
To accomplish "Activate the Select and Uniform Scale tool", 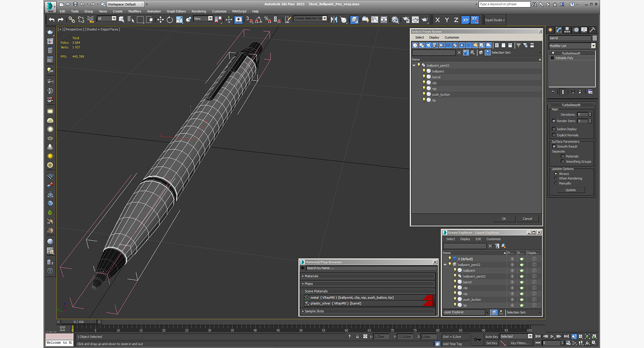I will [179, 20].
